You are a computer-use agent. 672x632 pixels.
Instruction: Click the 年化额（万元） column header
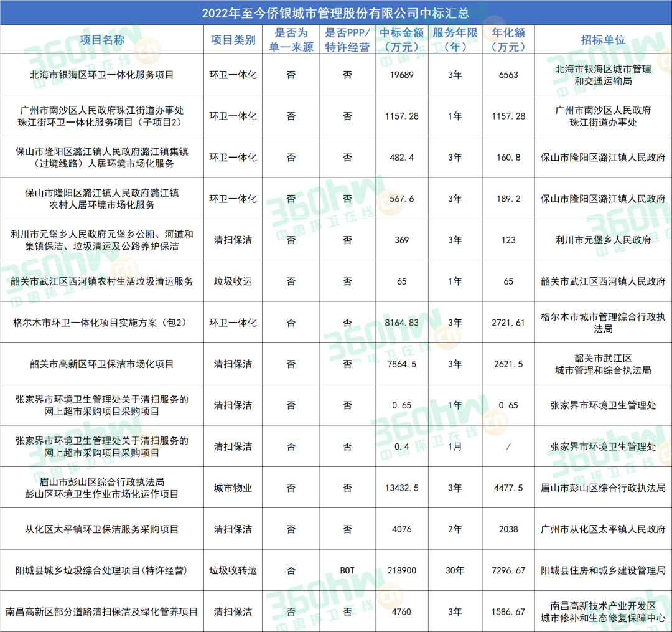coord(508,40)
